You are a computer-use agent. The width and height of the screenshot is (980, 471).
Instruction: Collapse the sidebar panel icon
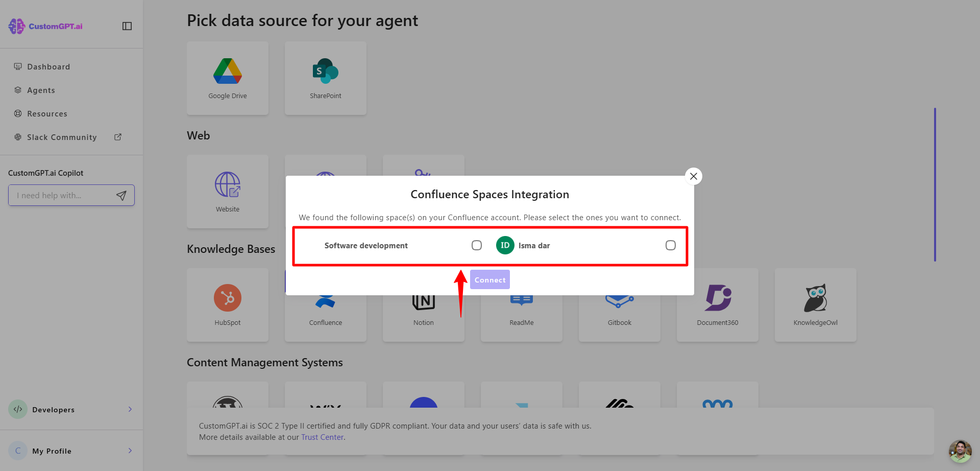[127, 26]
